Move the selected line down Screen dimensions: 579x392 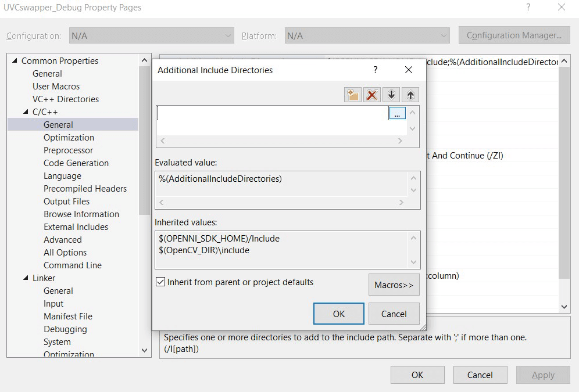(391, 95)
